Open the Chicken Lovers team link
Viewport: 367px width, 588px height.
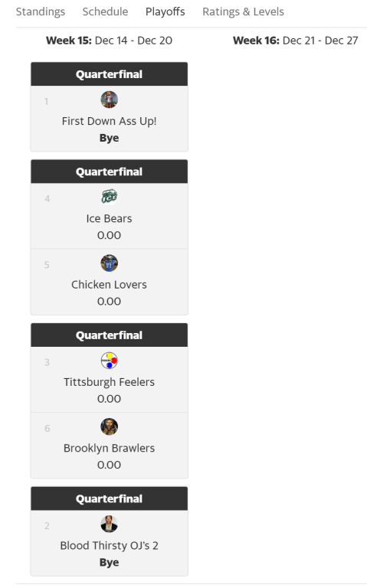point(110,285)
